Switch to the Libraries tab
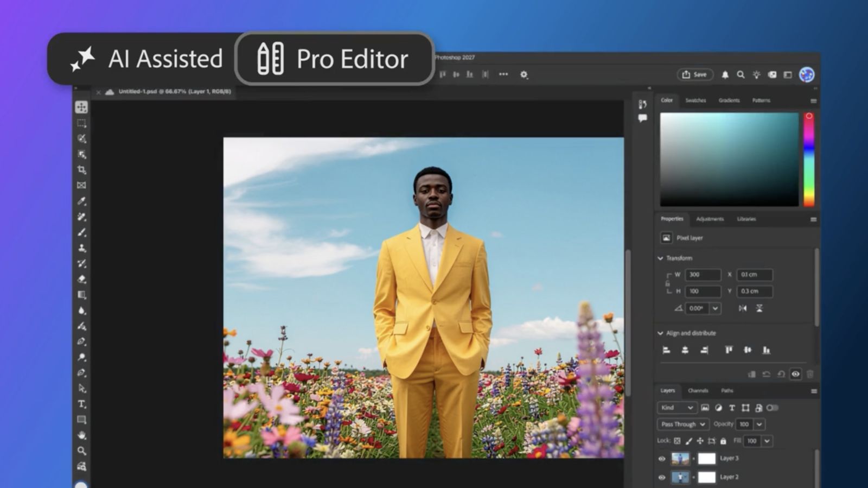 pyautogui.click(x=746, y=219)
